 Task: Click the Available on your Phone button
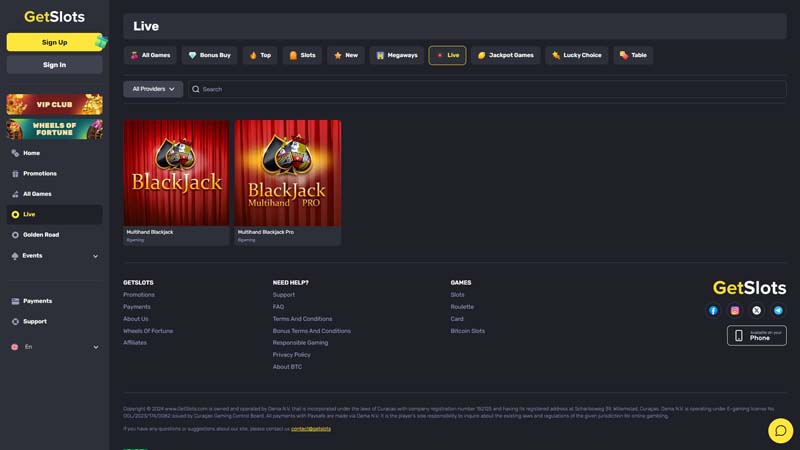pos(757,335)
